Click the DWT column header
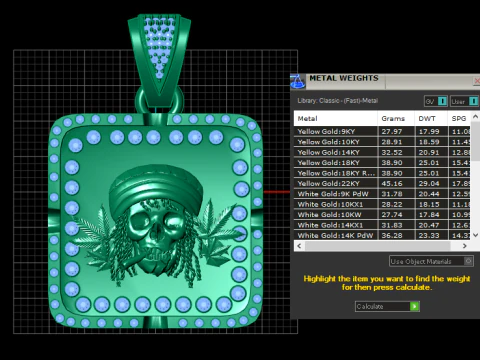Screen dimensions: 480x360 [431, 118]
